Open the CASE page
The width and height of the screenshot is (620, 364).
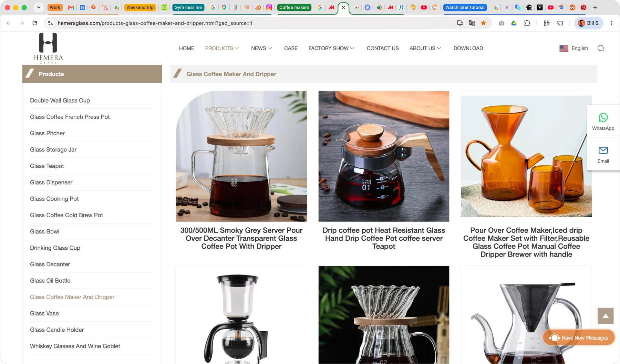pyautogui.click(x=291, y=48)
